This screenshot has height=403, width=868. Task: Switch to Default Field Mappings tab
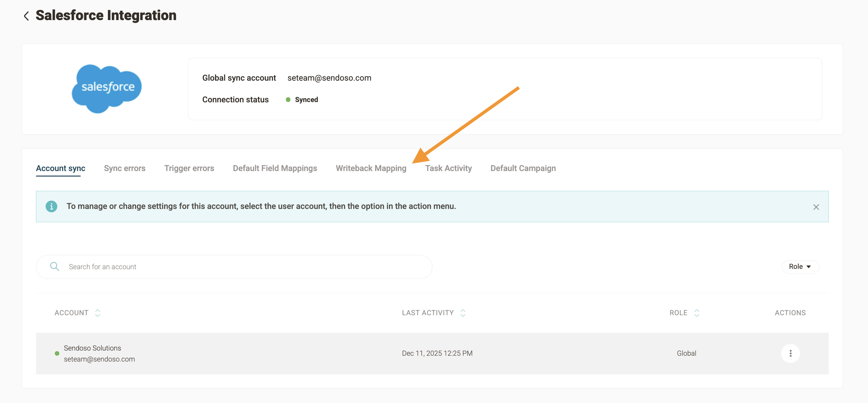[x=275, y=168]
